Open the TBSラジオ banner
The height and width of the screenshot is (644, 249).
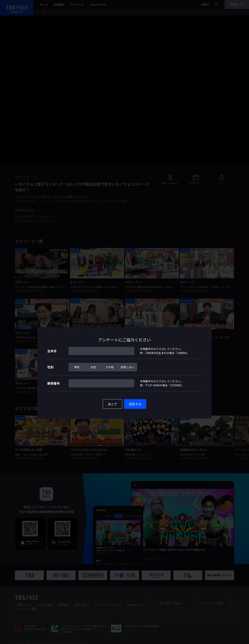click(156, 575)
